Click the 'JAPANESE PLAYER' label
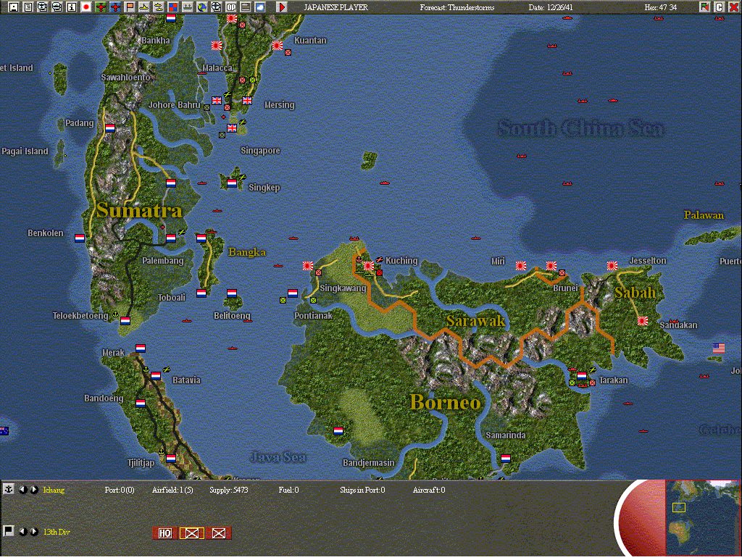 coord(335,7)
